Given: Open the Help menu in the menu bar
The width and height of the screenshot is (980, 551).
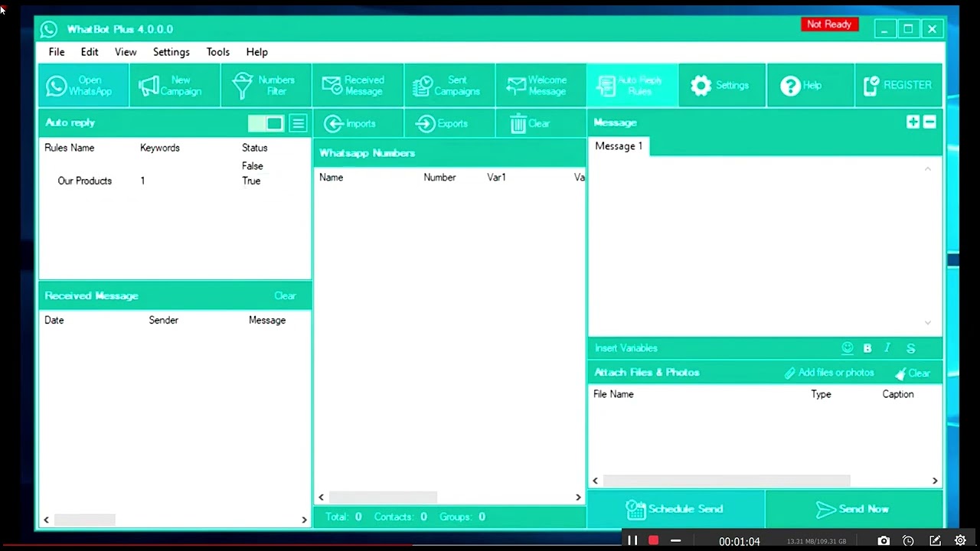Looking at the screenshot, I should 257,52.
